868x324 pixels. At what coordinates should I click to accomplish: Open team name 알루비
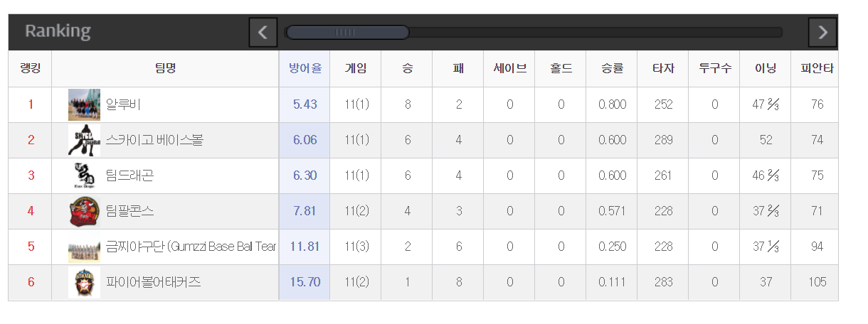tap(124, 104)
